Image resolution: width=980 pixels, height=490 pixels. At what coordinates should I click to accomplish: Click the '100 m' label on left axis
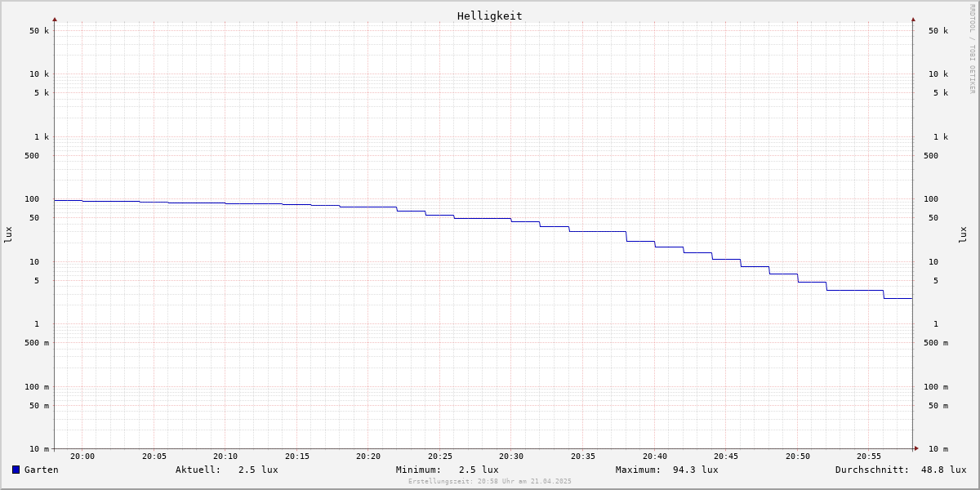click(37, 387)
